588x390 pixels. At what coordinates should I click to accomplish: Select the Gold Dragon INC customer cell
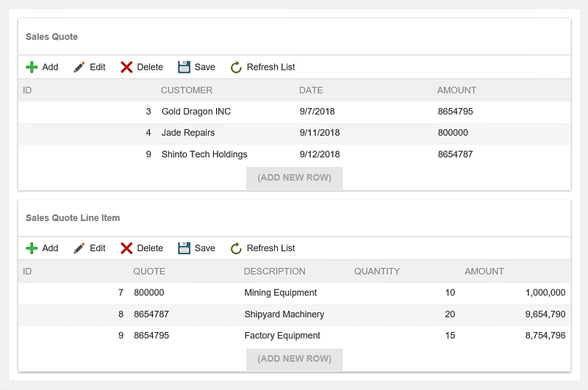[x=196, y=112]
